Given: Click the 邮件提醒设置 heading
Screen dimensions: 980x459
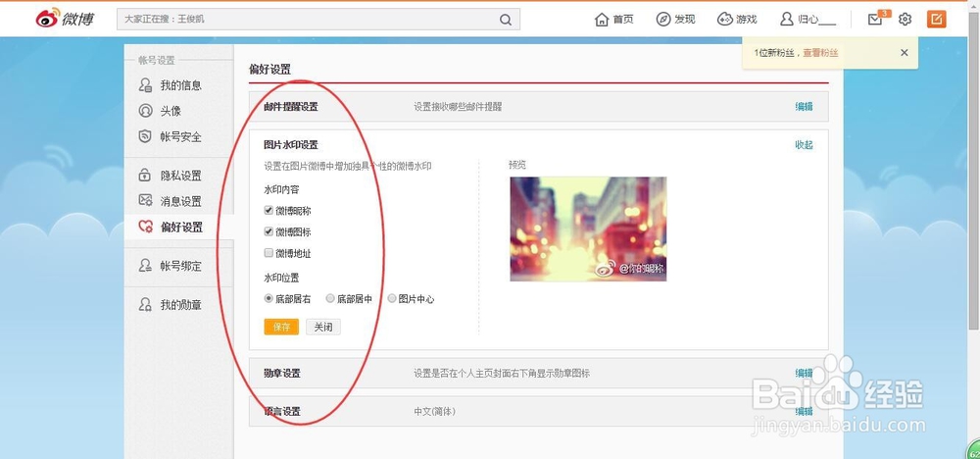Looking at the screenshot, I should (x=291, y=107).
